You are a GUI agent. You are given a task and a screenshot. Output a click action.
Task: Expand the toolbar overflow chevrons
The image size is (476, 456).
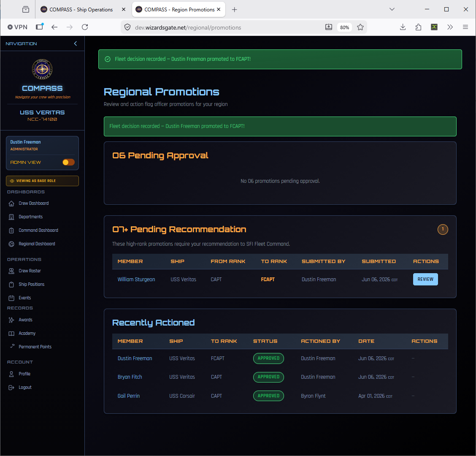[450, 27]
